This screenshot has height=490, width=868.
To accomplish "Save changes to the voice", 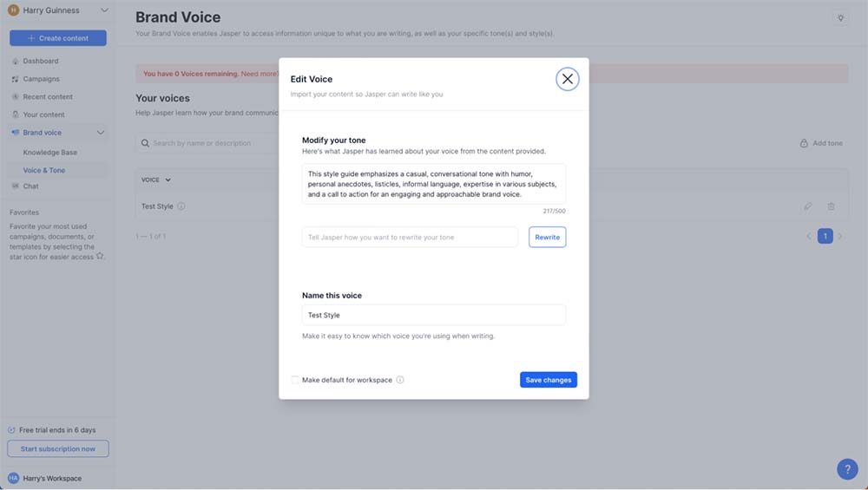I will coord(548,380).
